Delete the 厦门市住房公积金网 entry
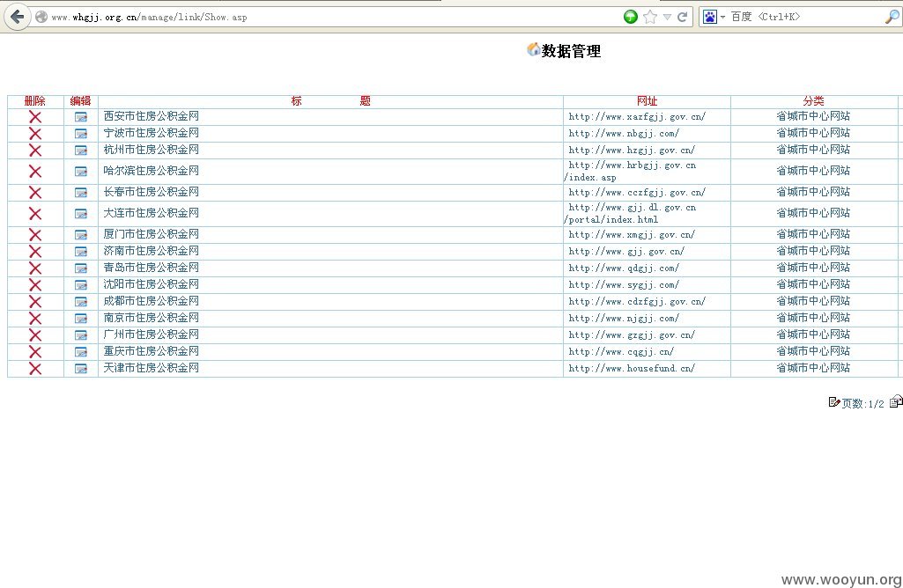The image size is (903, 588). (x=35, y=235)
